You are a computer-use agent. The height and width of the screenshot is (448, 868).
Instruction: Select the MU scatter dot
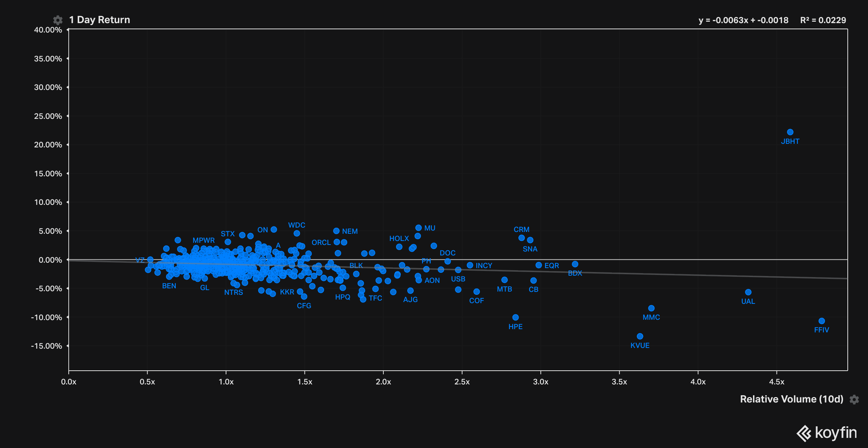coord(418,228)
